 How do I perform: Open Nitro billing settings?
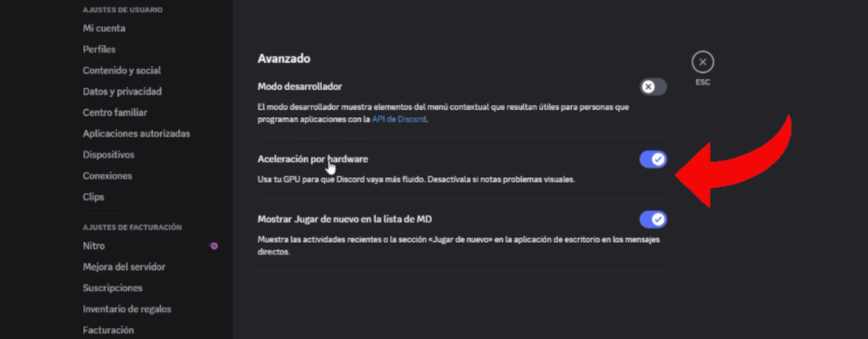tap(94, 246)
